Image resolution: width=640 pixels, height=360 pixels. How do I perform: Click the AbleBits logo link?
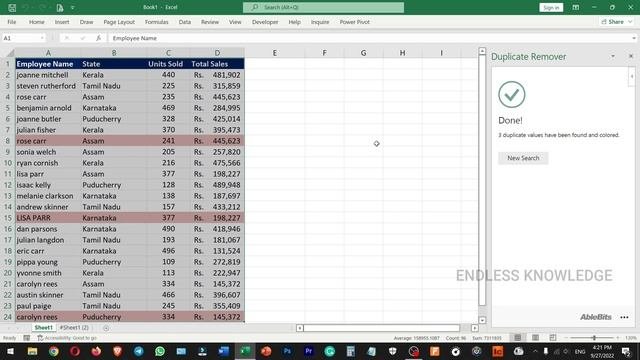coord(596,317)
